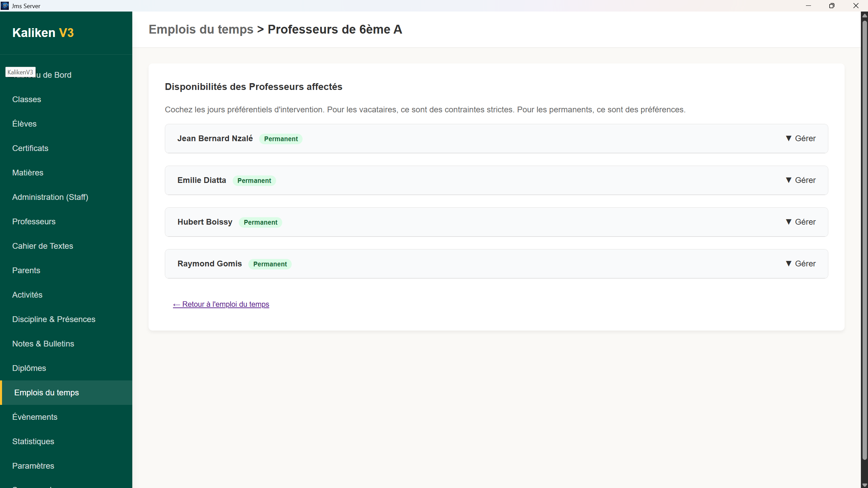The height and width of the screenshot is (488, 868).
Task: Open the Professeurs section
Action: tap(34, 221)
